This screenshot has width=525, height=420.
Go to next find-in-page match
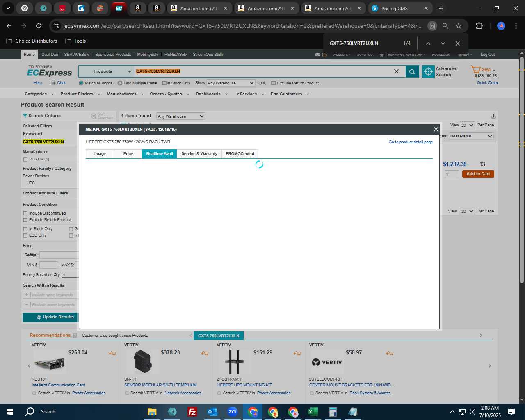443,43
